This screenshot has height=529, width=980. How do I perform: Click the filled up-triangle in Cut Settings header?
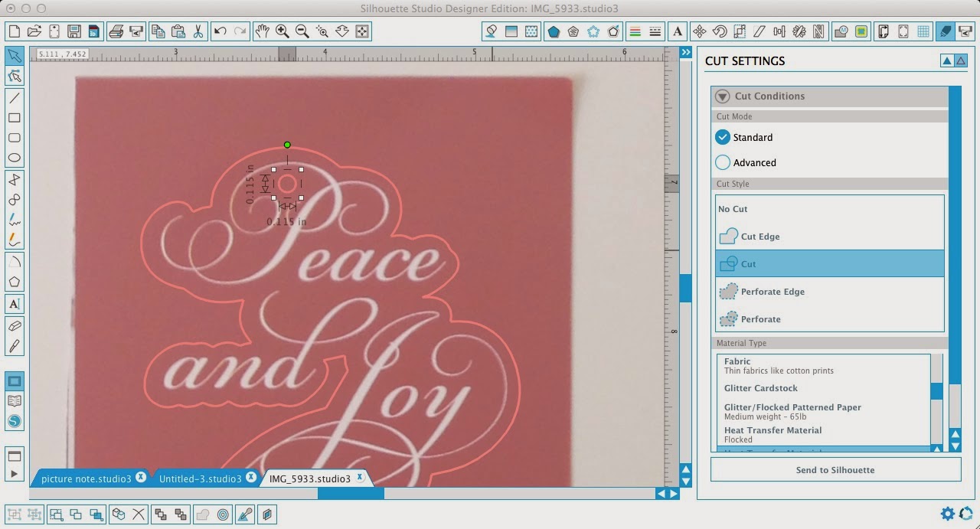(947, 61)
